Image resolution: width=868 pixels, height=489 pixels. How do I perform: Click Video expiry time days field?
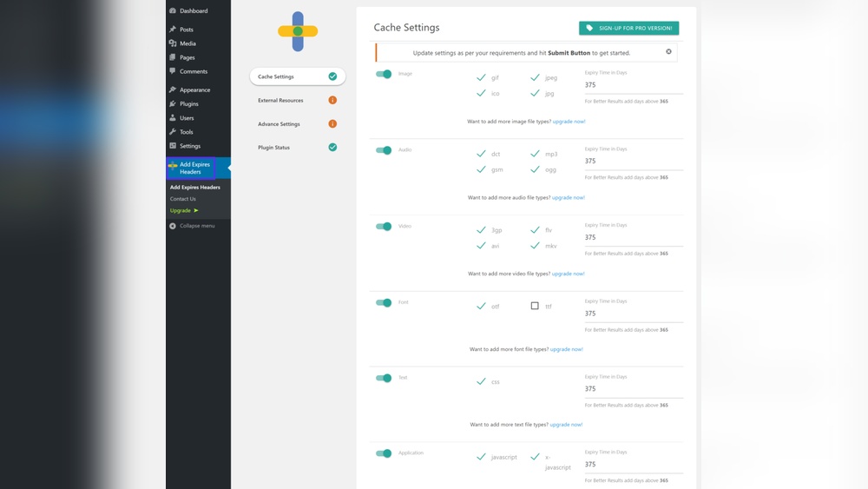tap(634, 238)
